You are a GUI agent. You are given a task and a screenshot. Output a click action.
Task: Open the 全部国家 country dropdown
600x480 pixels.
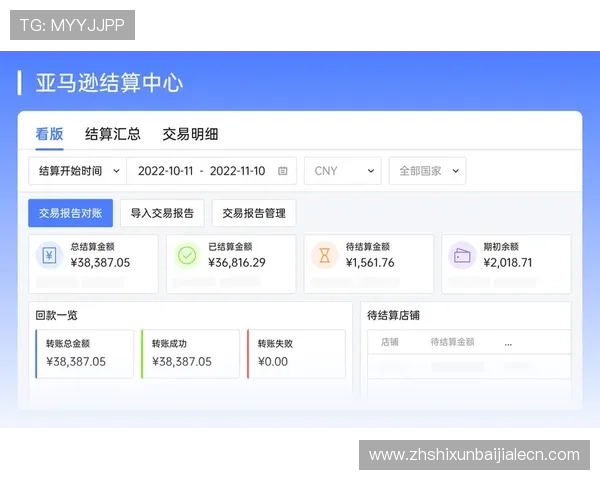pos(427,171)
